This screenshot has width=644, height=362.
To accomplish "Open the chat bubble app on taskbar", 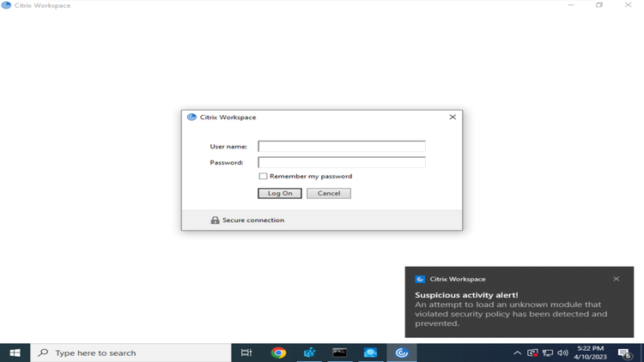I will pyautogui.click(x=370, y=353).
